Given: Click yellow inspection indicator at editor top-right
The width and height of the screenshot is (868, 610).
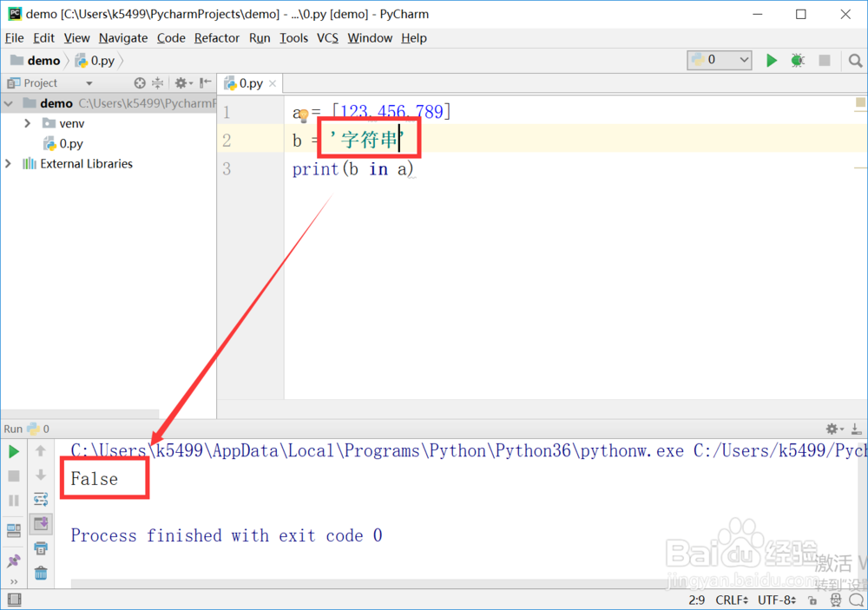Looking at the screenshot, I should pos(860,102).
